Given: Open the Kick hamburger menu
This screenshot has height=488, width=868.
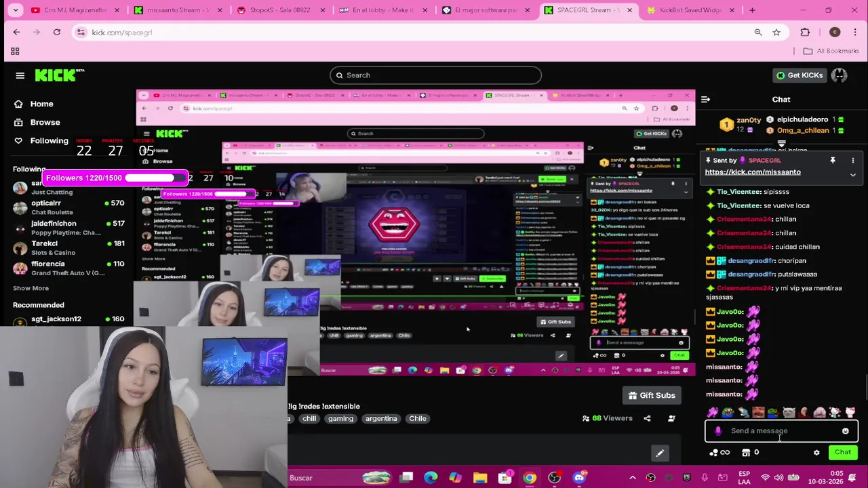Looking at the screenshot, I should (20, 75).
